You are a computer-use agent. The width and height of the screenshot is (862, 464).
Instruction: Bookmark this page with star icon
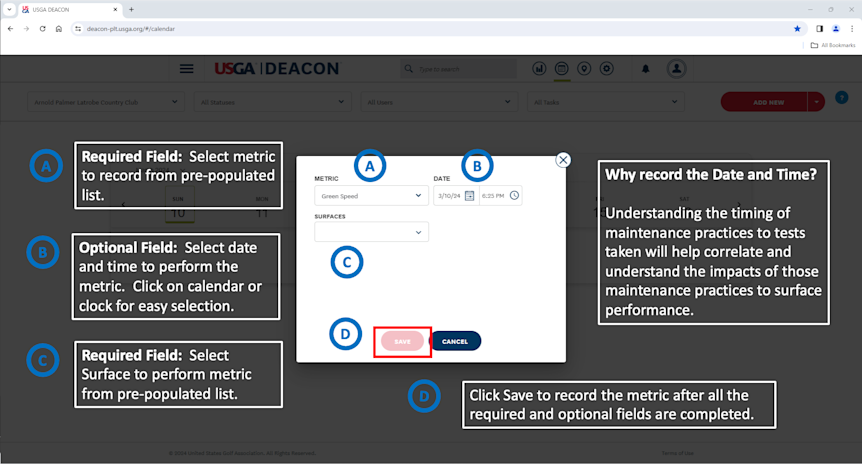(797, 29)
